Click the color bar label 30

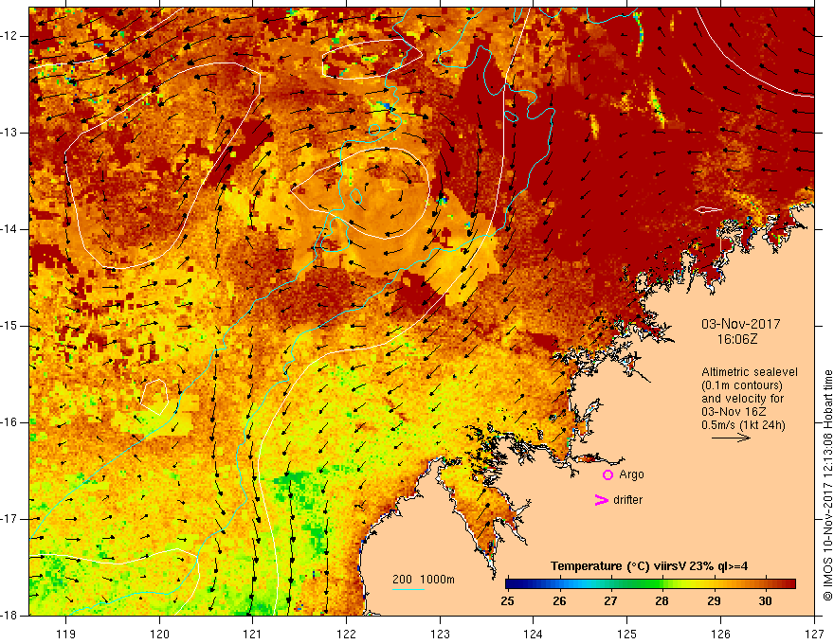click(765, 601)
